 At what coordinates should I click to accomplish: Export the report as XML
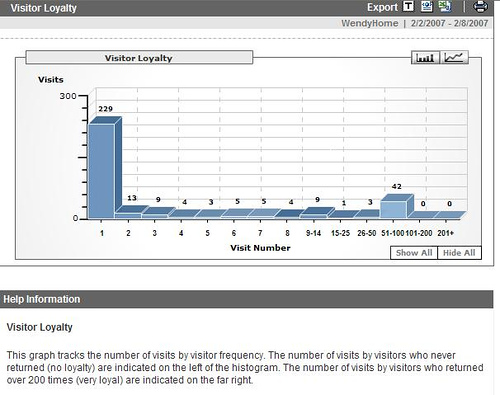coord(426,7)
